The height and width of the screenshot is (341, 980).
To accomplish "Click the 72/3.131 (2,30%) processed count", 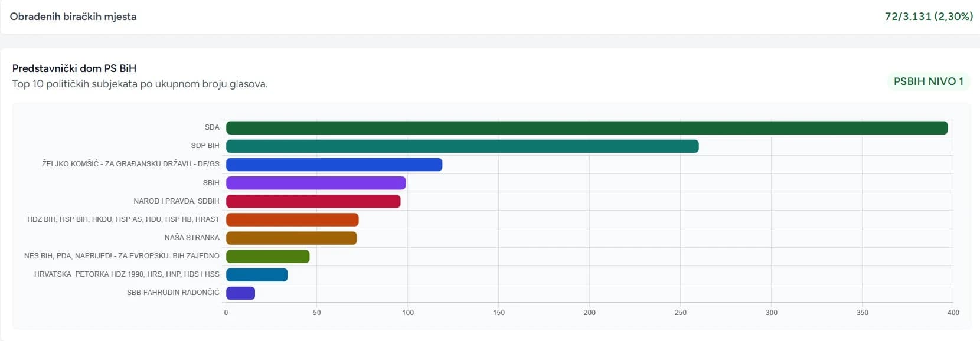I will pyautogui.click(x=929, y=17).
